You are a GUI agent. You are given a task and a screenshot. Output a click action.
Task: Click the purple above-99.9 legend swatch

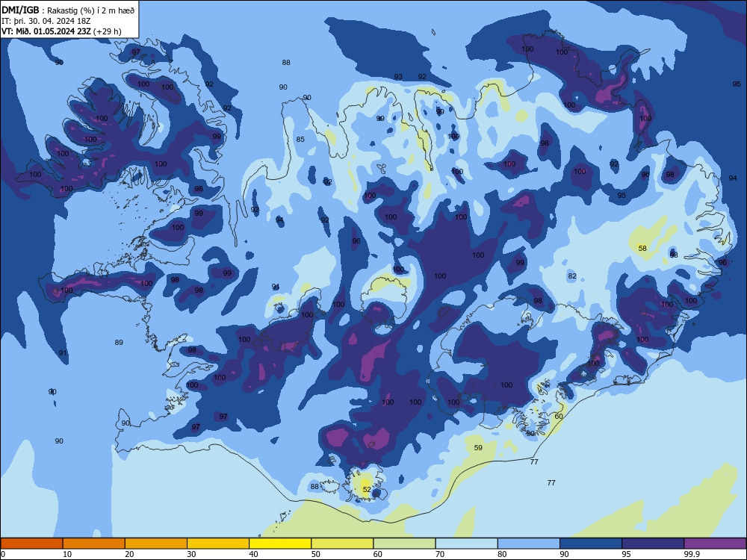(x=715, y=544)
